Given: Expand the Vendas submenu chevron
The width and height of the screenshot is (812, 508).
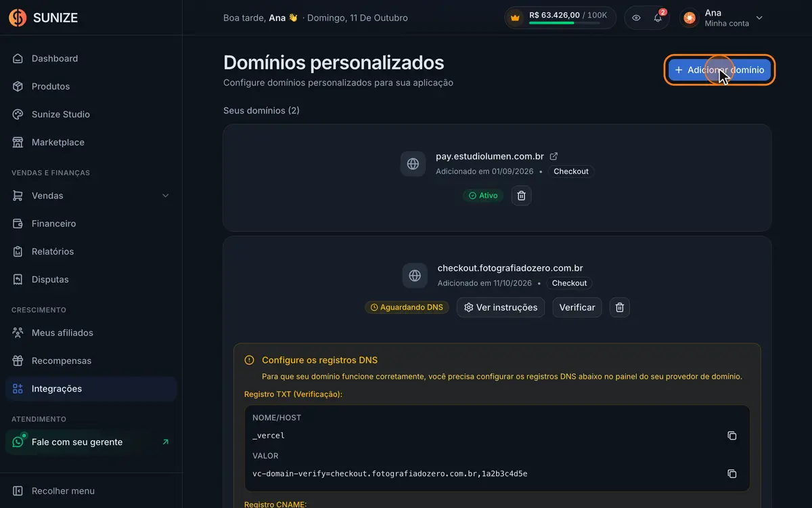Looking at the screenshot, I should pyautogui.click(x=166, y=196).
